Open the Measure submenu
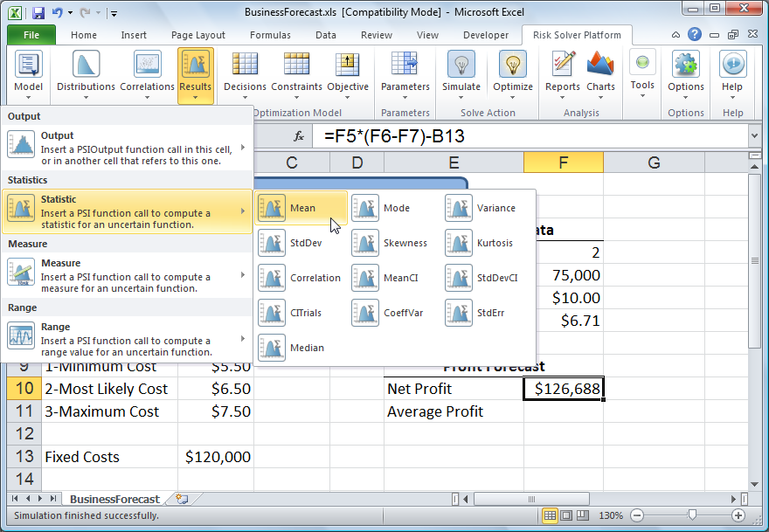This screenshot has height=532, width=769. tap(127, 275)
